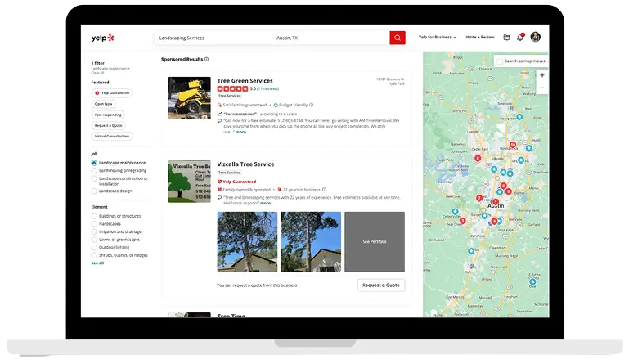Image resolution: width=629 pixels, height=364 pixels.
Task: Select Shrubs, bushes, or hedges element
Action: (x=94, y=255)
